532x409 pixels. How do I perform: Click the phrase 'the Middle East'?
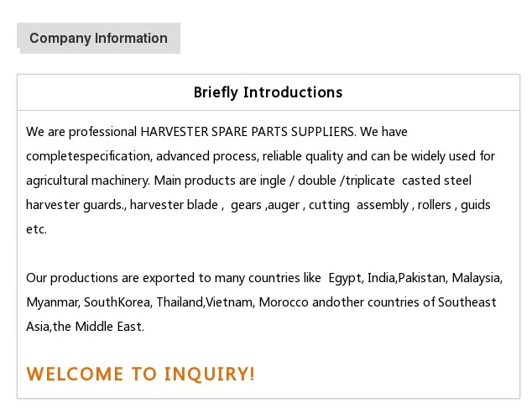[x=98, y=327]
